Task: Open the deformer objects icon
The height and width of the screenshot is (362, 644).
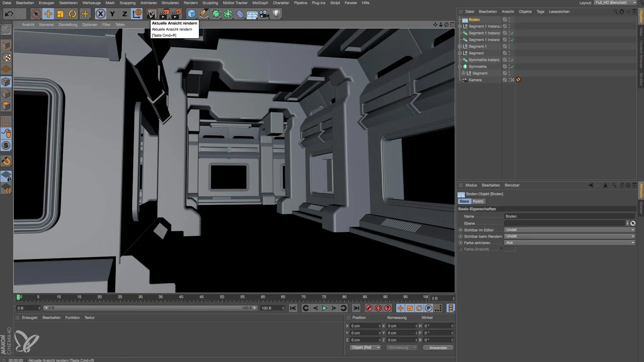Action: pos(240,14)
